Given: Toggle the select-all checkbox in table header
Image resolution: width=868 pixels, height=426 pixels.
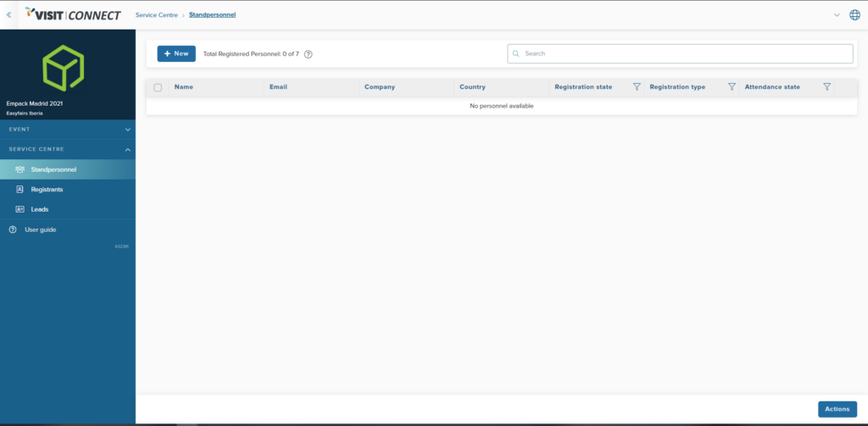Looking at the screenshot, I should [158, 87].
